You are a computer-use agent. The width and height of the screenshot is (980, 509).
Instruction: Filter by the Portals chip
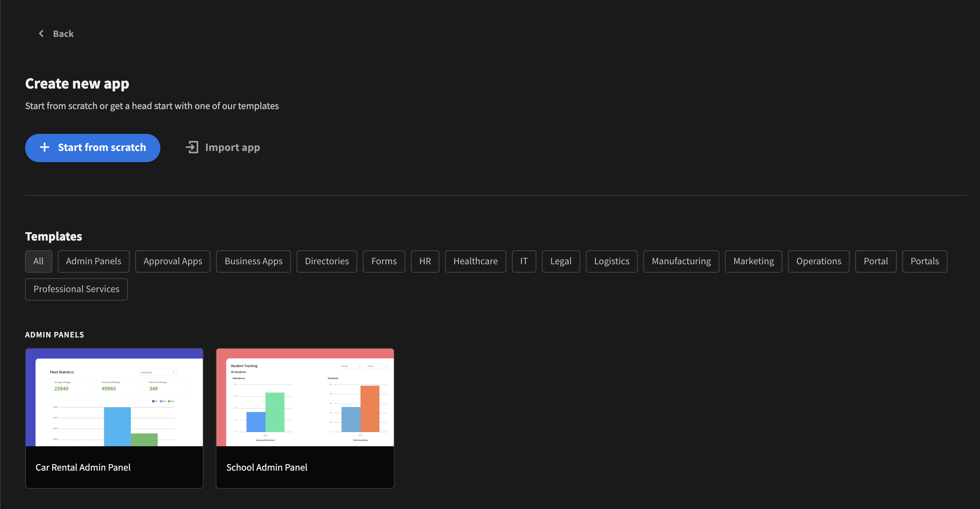tap(925, 261)
